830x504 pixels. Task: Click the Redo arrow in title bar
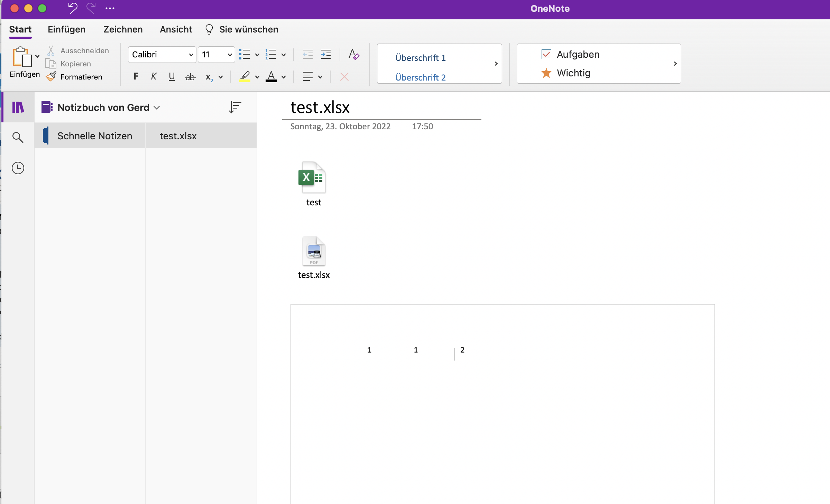(x=91, y=8)
